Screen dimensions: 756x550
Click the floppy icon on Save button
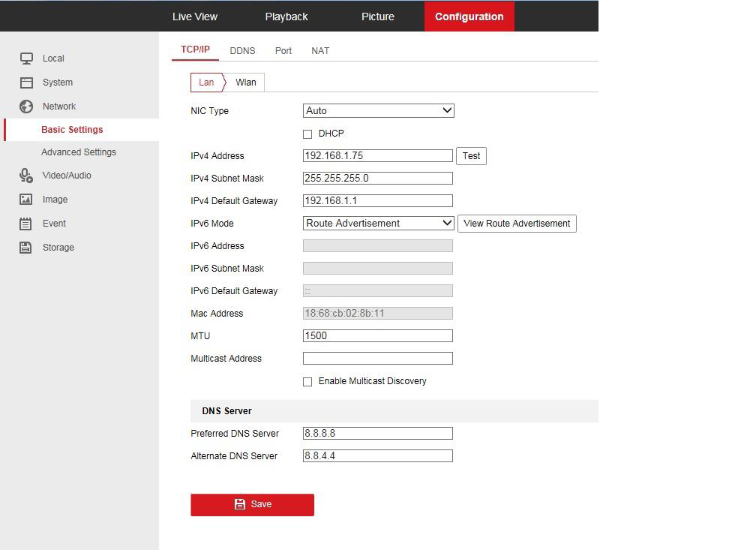click(x=240, y=504)
